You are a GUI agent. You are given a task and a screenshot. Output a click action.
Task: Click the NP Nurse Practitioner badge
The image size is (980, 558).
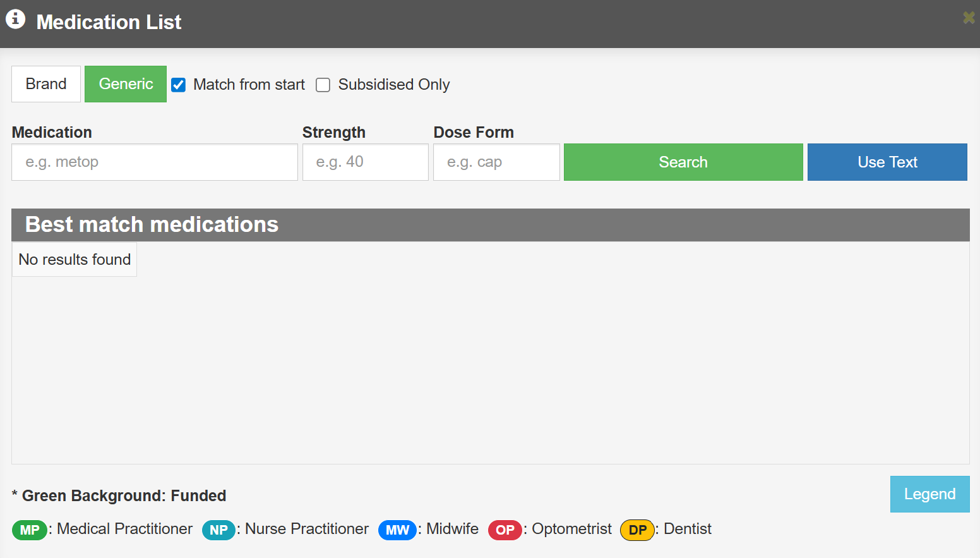point(218,530)
